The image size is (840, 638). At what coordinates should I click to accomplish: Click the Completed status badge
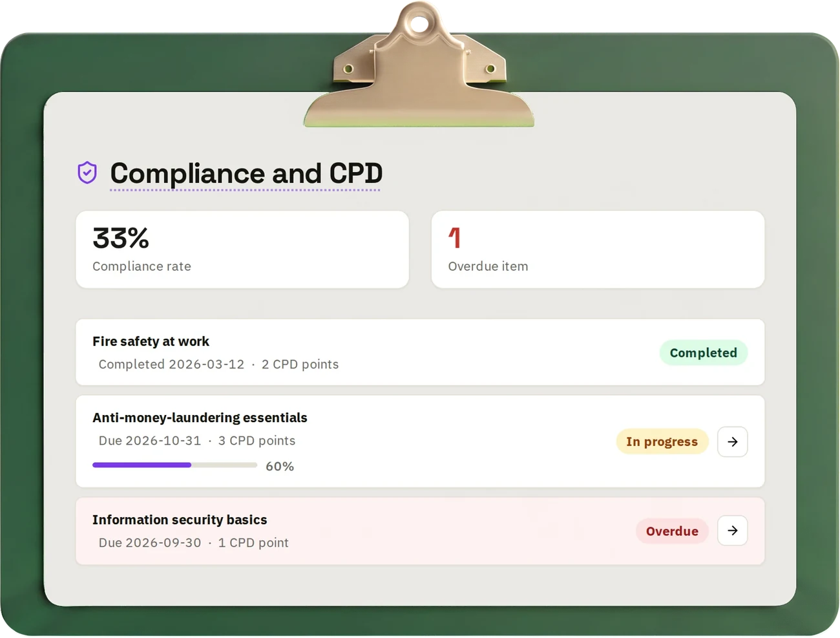pos(703,353)
